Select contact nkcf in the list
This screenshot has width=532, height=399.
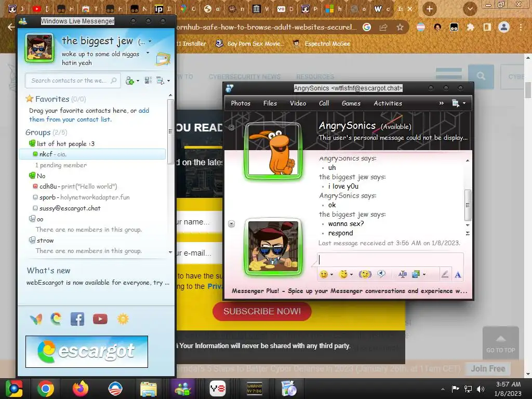92,154
